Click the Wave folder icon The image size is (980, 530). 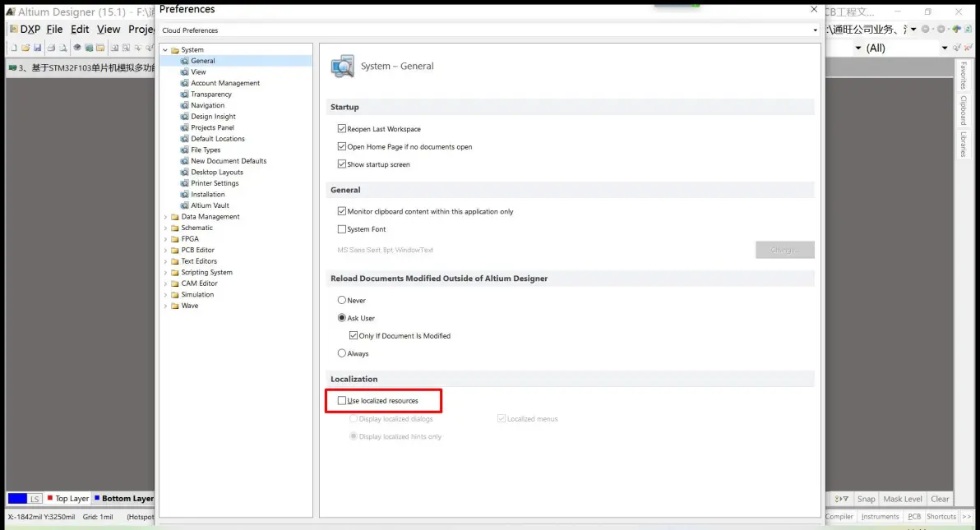[175, 306]
